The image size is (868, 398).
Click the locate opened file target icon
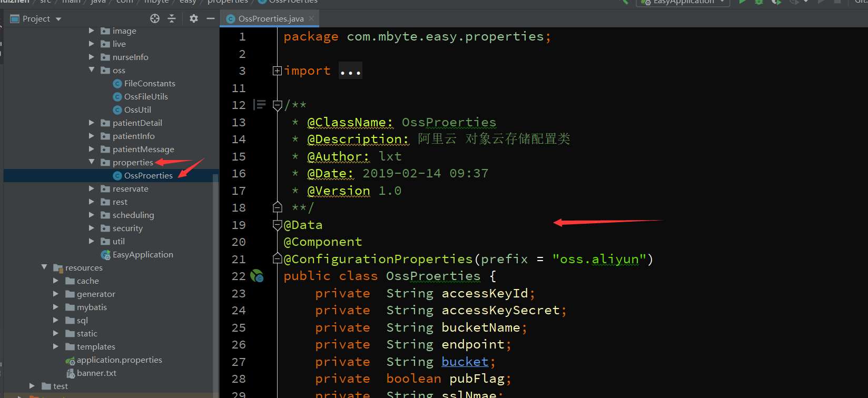pos(155,18)
